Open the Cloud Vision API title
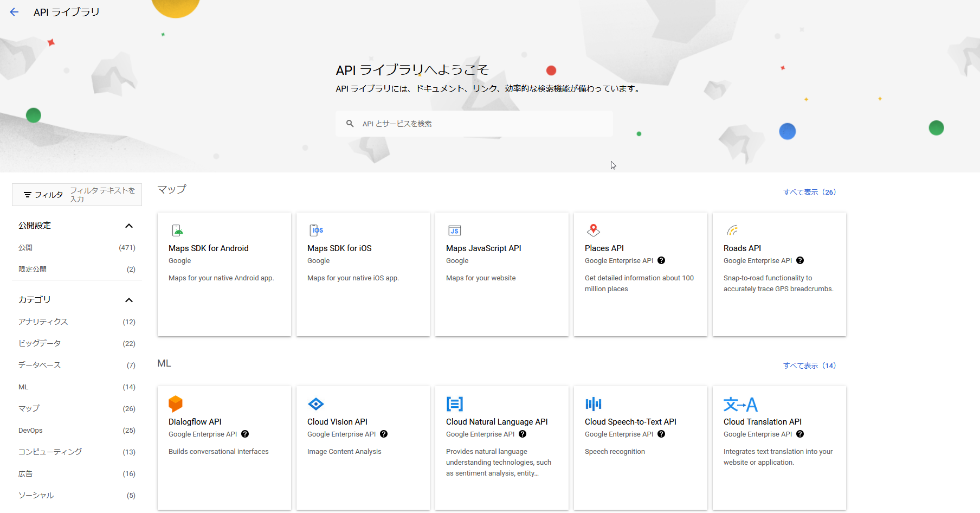This screenshot has height=513, width=980. coord(337,422)
